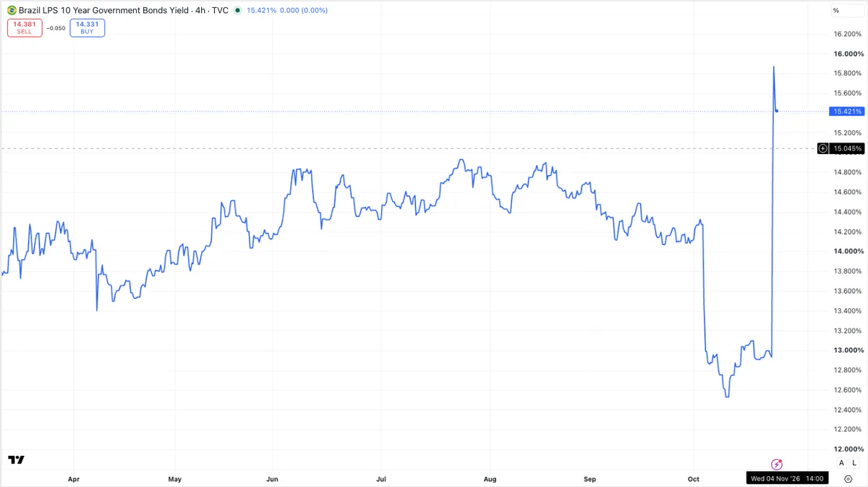This screenshot has height=487, width=868.
Task: Click the Apr label on the time axis
Action: pyautogui.click(x=73, y=479)
